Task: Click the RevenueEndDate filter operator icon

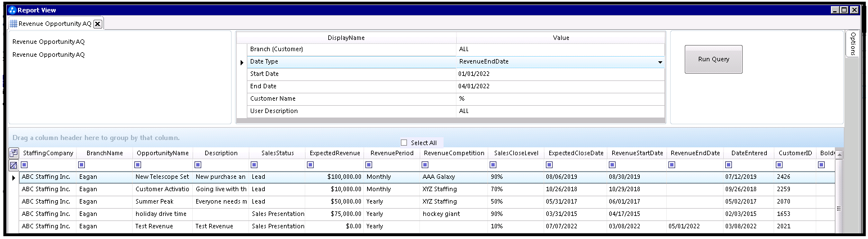Action: (x=671, y=165)
